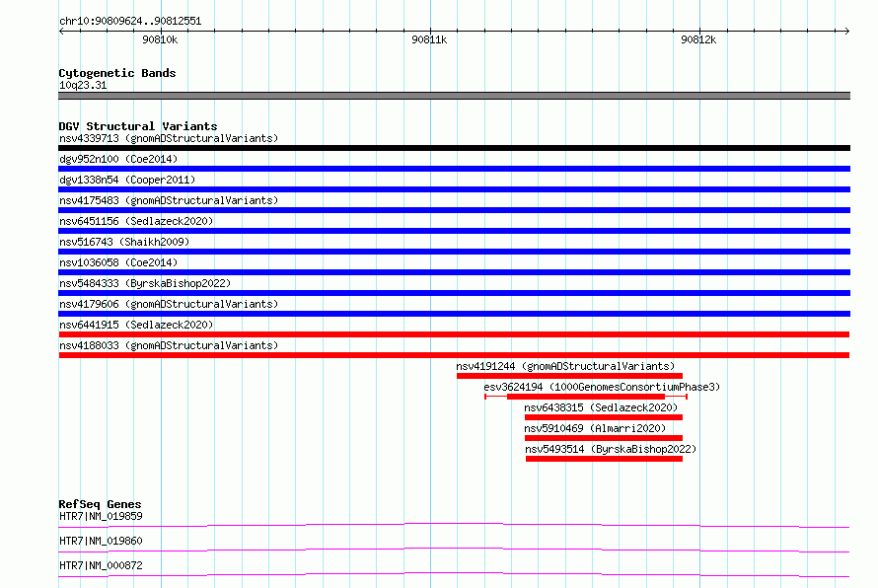Click the chr10:90809624..90812551 coordinate label

click(130, 22)
